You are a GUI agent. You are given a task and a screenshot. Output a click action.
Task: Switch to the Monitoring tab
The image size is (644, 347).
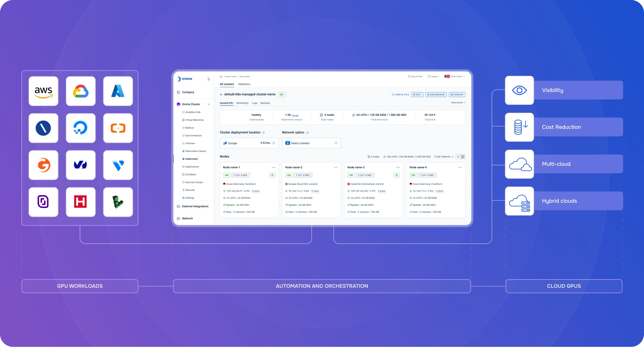click(242, 103)
